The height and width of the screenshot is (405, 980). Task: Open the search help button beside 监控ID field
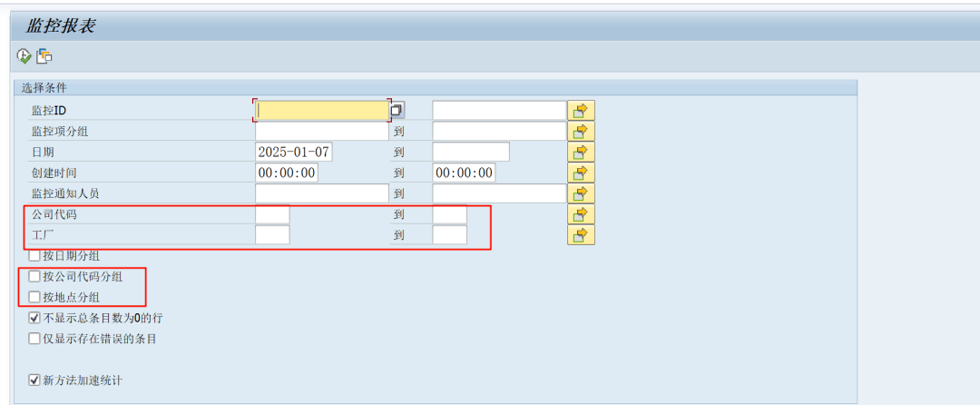point(397,111)
